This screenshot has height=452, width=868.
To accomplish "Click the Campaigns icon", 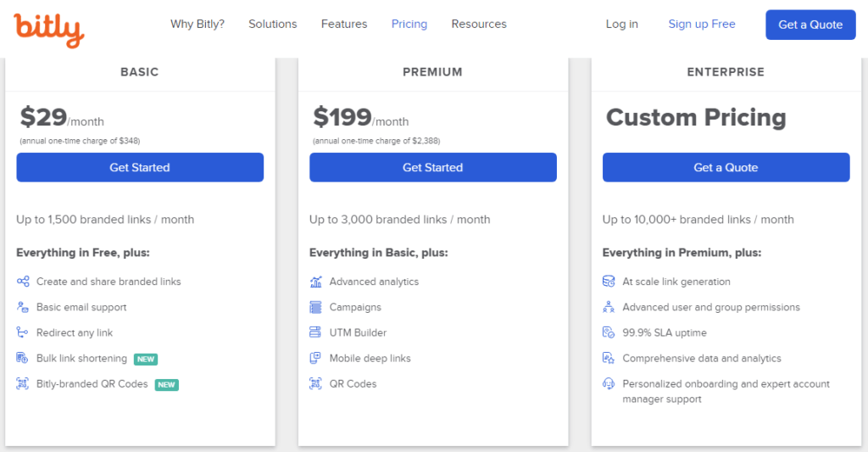I will click(316, 307).
